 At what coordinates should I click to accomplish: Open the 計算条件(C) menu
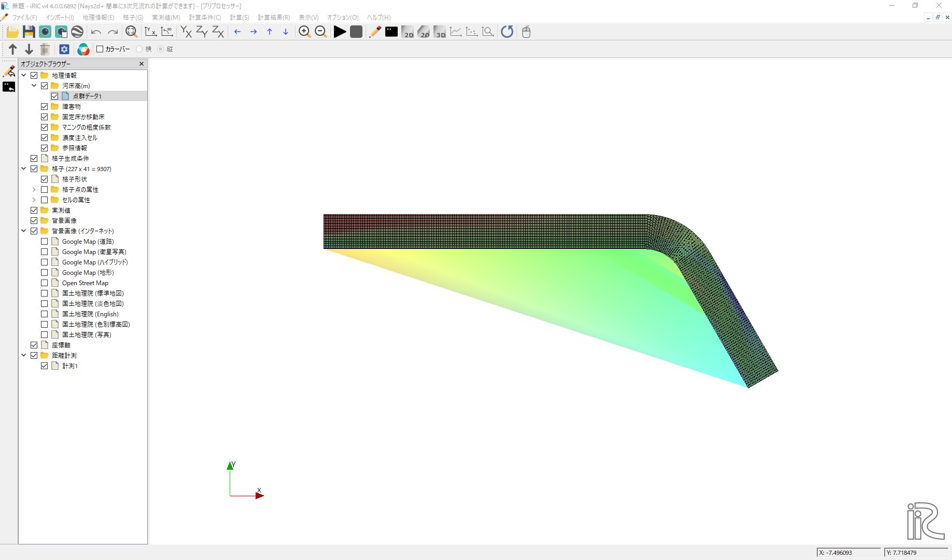click(205, 18)
